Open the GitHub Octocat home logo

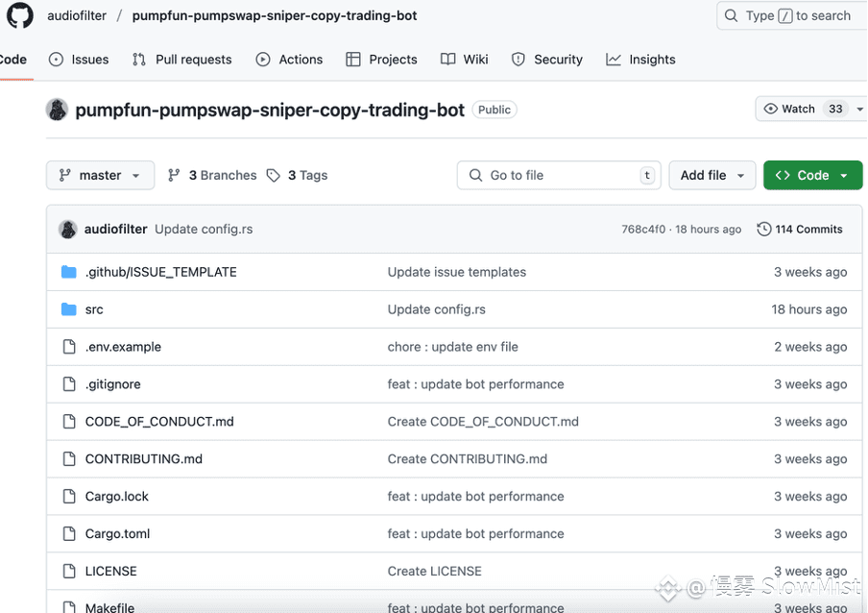(x=20, y=15)
